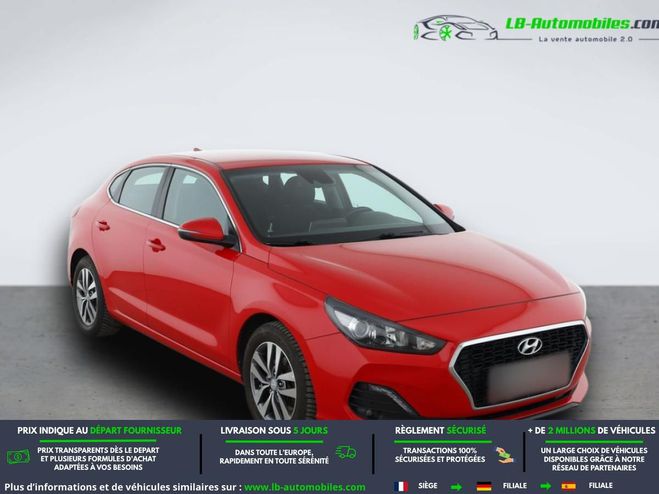
Task: Click the blurred license plate
Action: click(529, 380)
